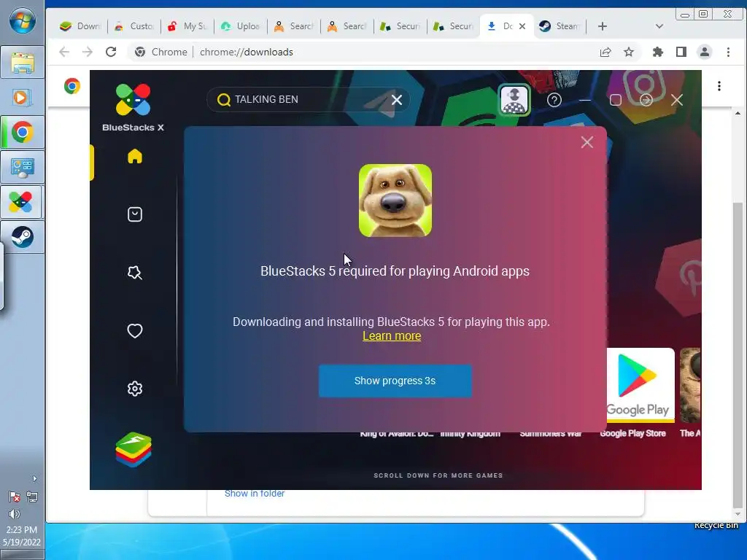747x560 pixels.
Task: Open the discover search-badge sidebar icon
Action: [135, 273]
